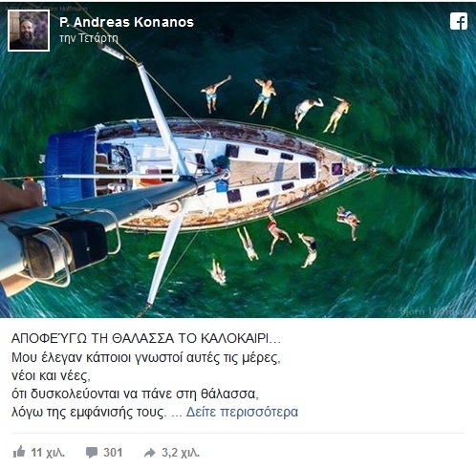476x468 pixels.
Task: View the 3,2 χιλ. shares count
Action: [x=181, y=453]
